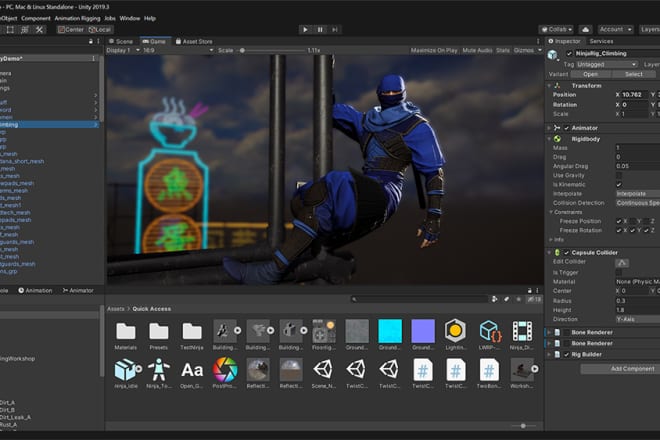
Task: Switch to the Animator tab in bottom panel
Action: click(x=78, y=291)
